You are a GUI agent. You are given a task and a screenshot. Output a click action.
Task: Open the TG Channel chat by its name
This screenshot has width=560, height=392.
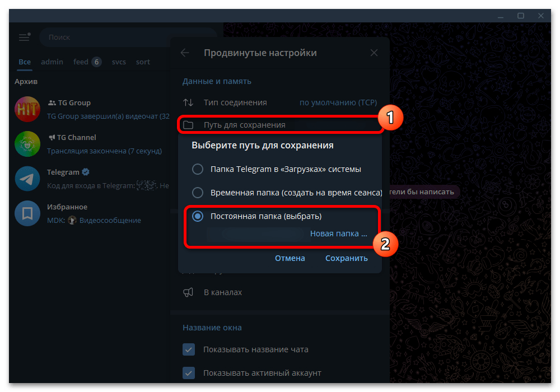[x=76, y=137]
